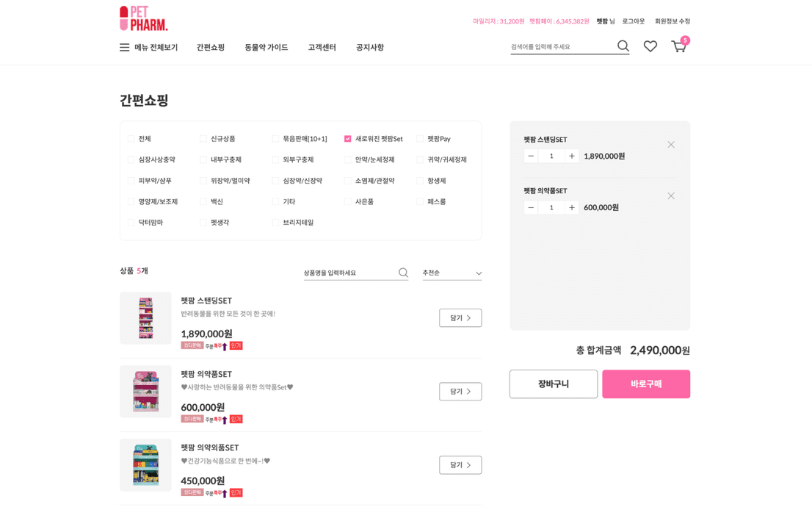
Task: Click the quantity field of 펫팜 의약품SET
Action: point(551,207)
